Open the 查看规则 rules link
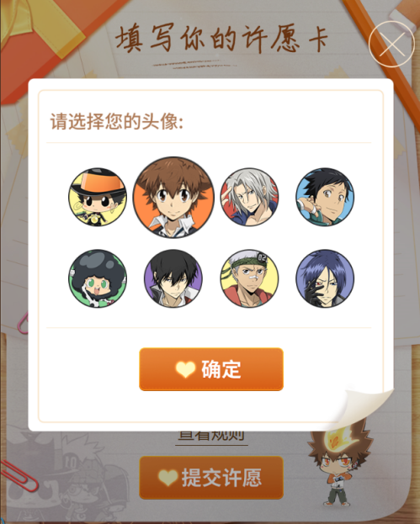 pyautogui.click(x=211, y=436)
